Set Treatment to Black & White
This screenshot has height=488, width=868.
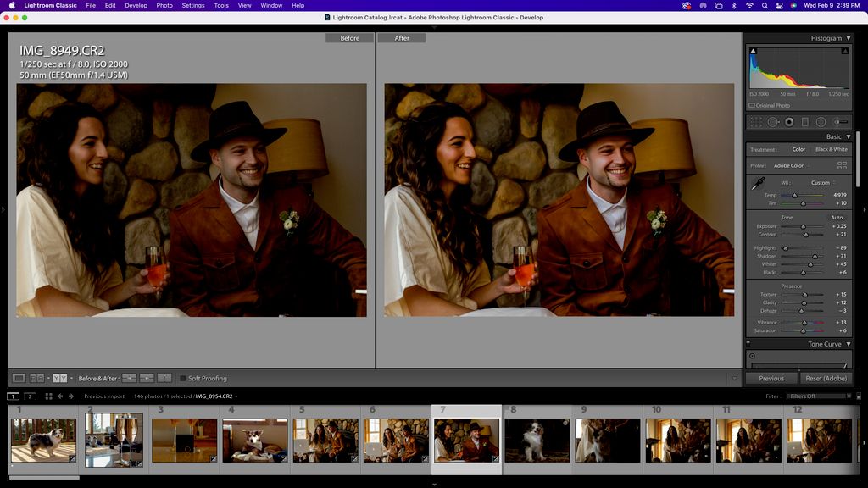[x=831, y=149]
